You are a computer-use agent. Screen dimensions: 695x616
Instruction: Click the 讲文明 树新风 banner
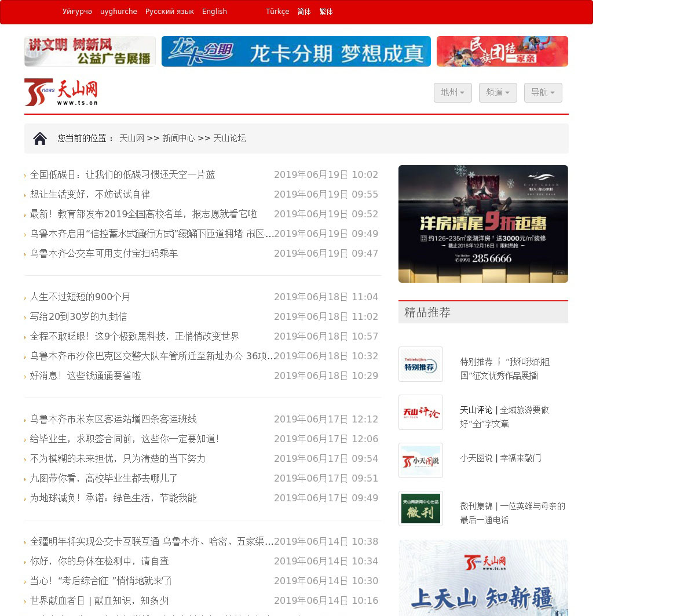click(x=90, y=51)
